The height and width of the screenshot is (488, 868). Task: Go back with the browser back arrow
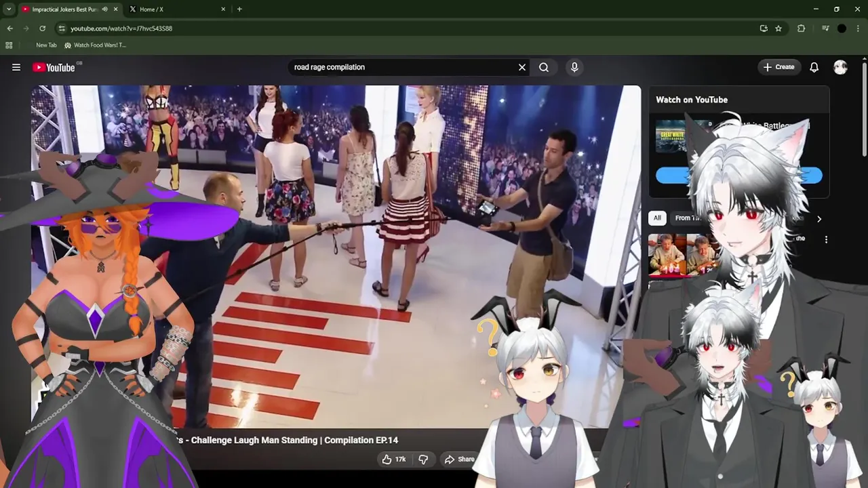10,28
